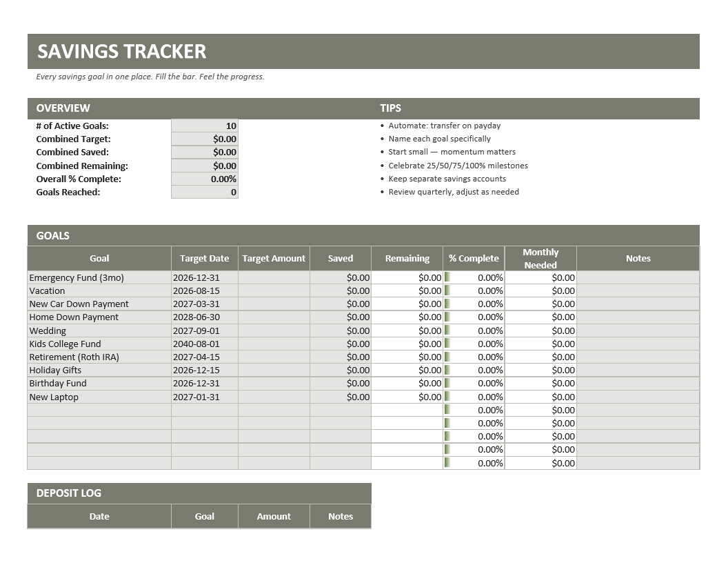Click the Date header in Deposit Log
The width and height of the screenshot is (728, 563).
point(99,516)
